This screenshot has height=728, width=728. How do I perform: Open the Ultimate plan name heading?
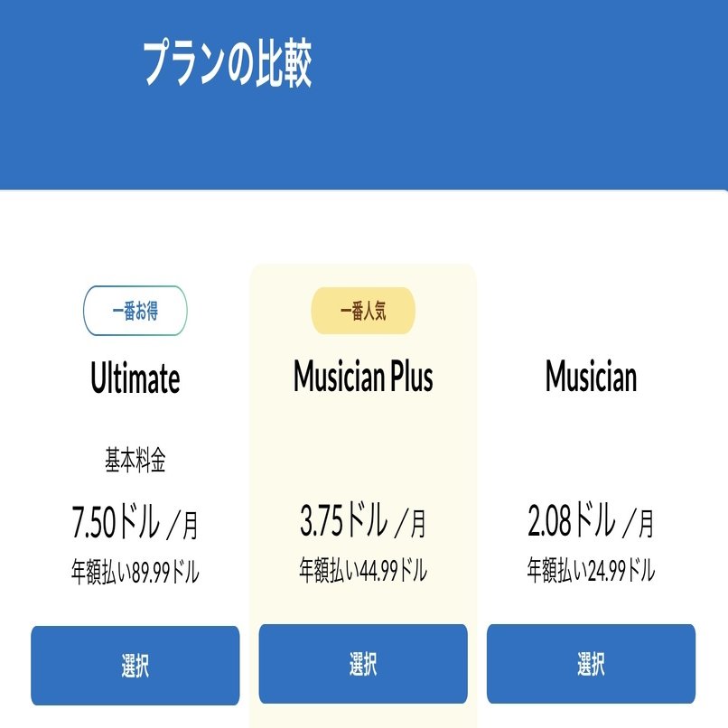click(x=135, y=379)
